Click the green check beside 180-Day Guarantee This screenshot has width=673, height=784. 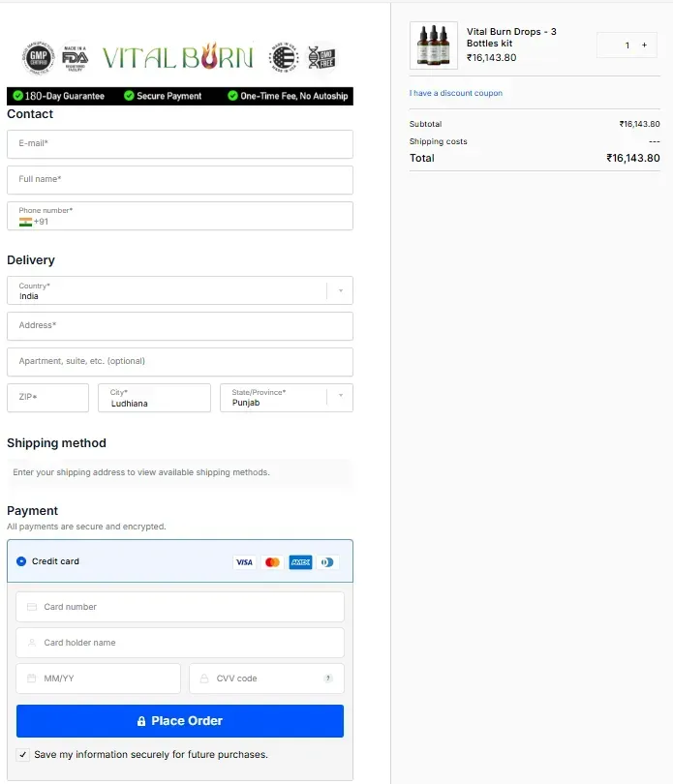(18, 96)
